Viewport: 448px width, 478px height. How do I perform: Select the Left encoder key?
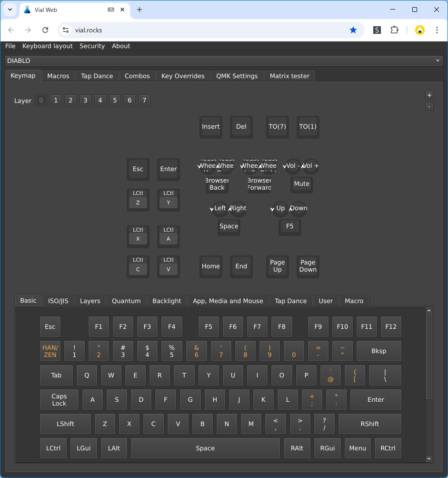(x=220, y=209)
